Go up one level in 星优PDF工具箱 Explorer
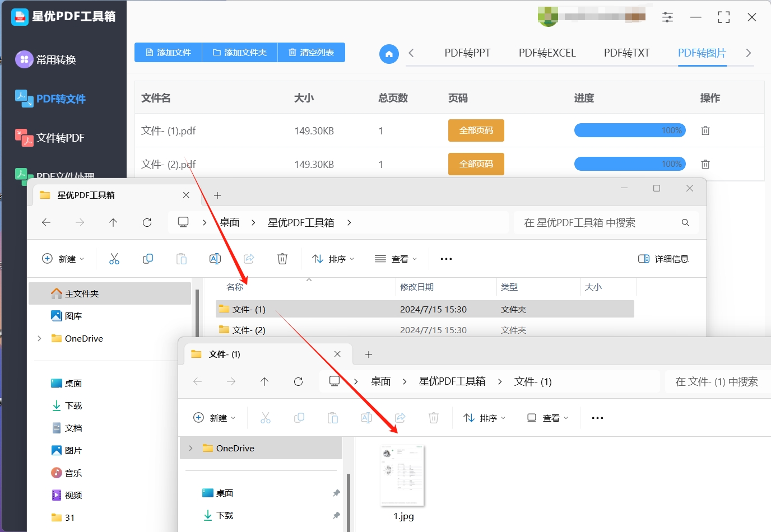Viewport: 771px width, 532px height. point(113,222)
